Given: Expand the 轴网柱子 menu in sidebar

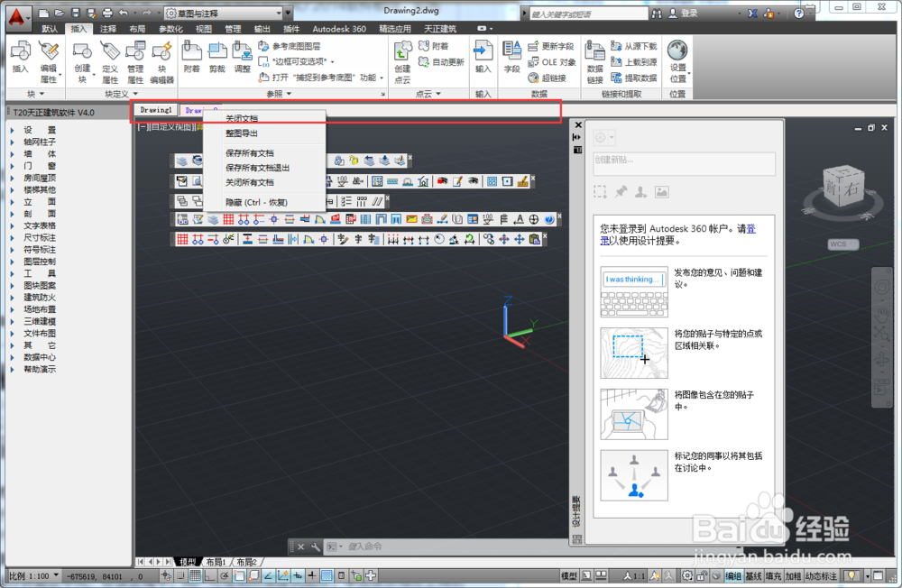Looking at the screenshot, I should [39, 142].
